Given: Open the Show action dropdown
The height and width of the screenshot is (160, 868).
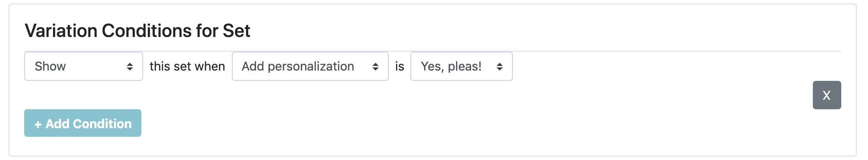Looking at the screenshot, I should point(84,66).
